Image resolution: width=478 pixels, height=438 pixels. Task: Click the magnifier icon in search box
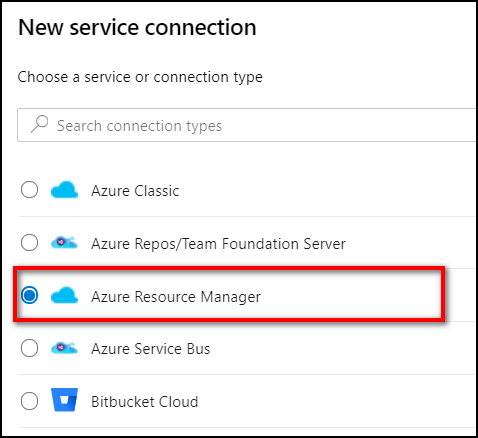coord(39,124)
